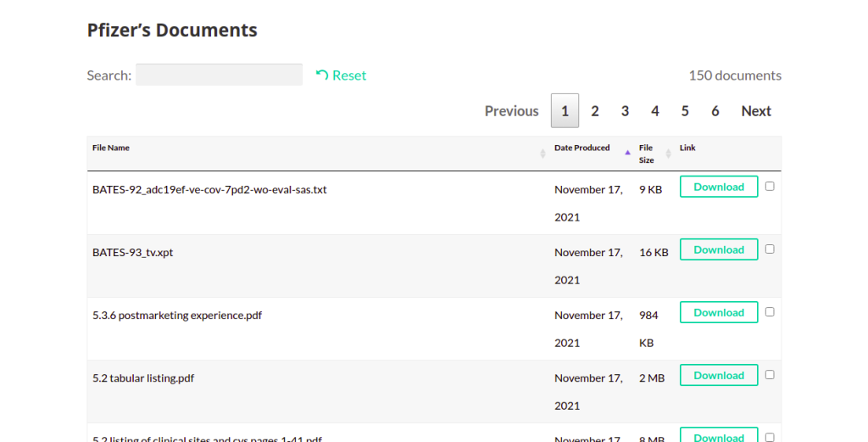This screenshot has width=868, height=442.
Task: Click the Pfizer's Documents heading
Action: [x=172, y=30]
